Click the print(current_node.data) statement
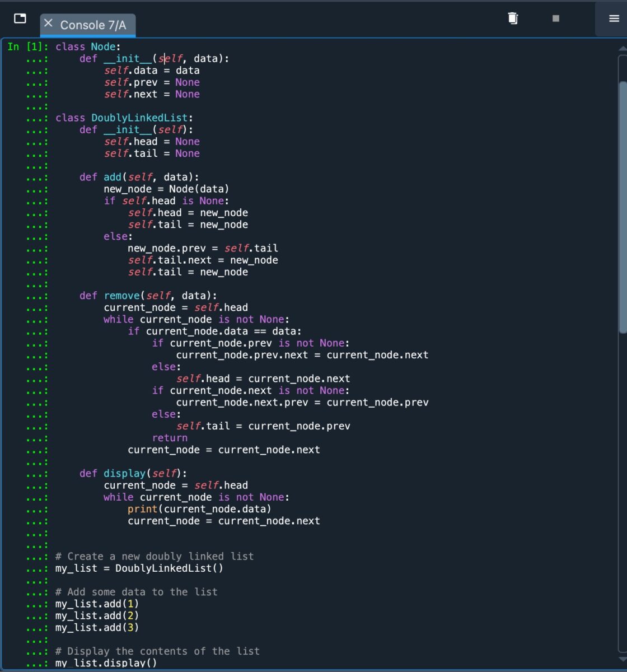The width and height of the screenshot is (627, 672). tap(199, 509)
